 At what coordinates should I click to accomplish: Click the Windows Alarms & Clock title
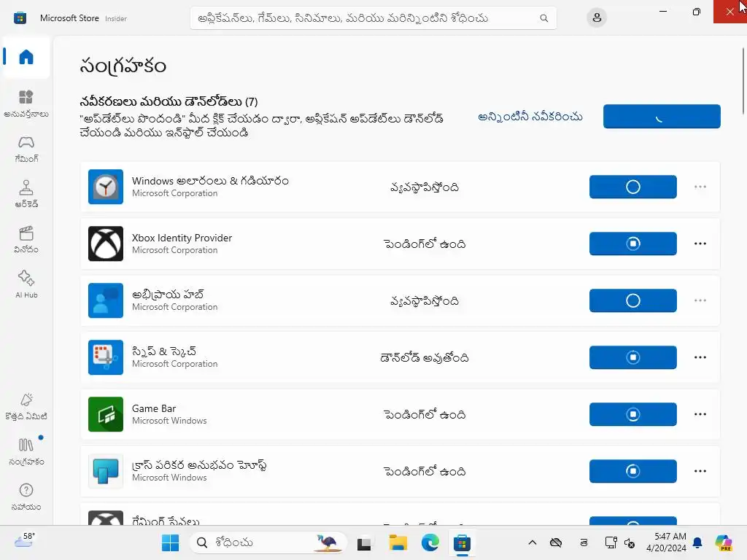pos(210,181)
